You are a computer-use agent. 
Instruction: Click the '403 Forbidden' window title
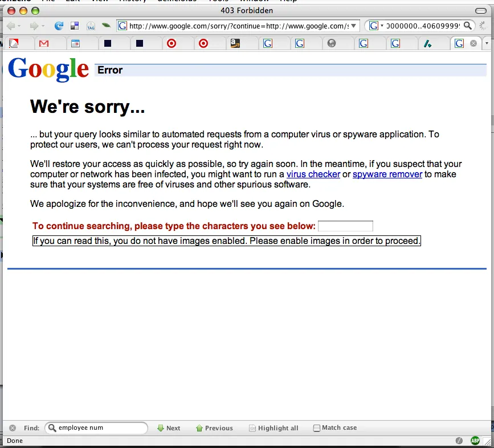[x=247, y=10]
